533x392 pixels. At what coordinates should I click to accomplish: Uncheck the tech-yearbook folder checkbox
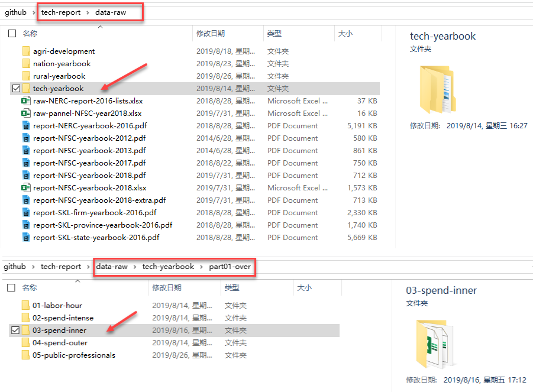pos(15,89)
